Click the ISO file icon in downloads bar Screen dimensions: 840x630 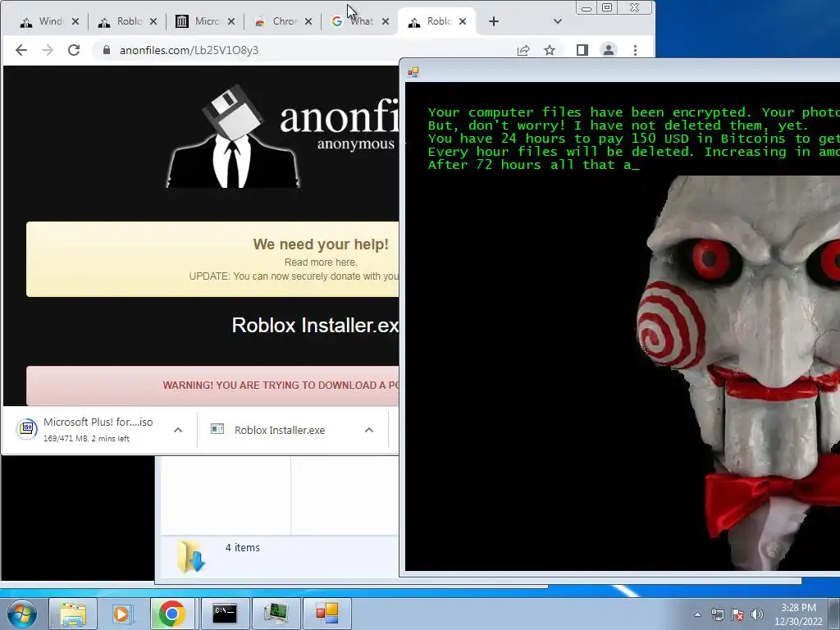click(x=27, y=429)
